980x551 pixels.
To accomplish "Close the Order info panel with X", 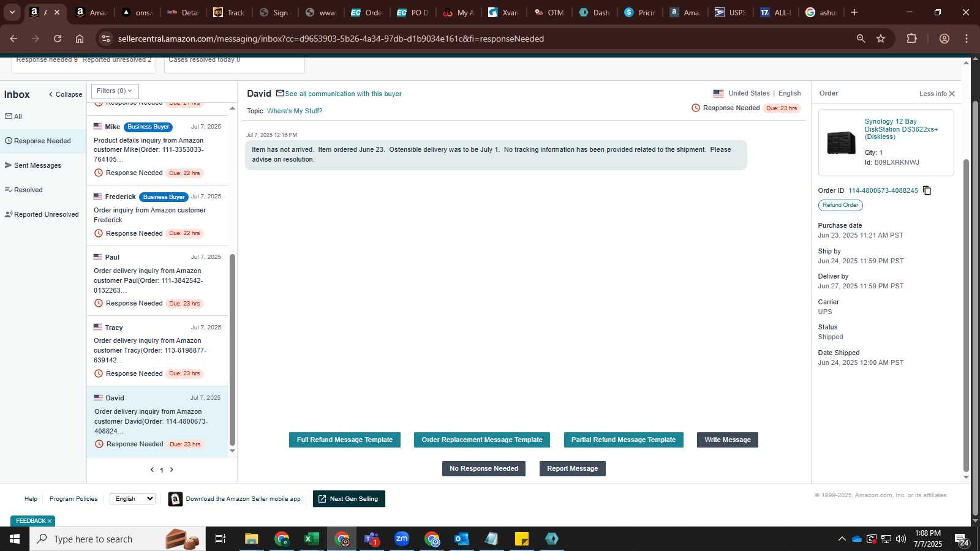I will click(952, 94).
